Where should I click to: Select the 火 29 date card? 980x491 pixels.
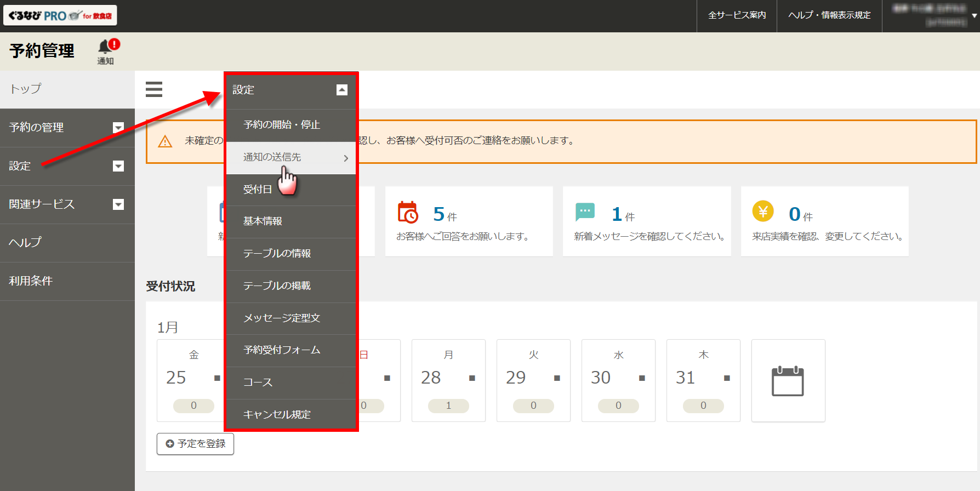point(533,380)
